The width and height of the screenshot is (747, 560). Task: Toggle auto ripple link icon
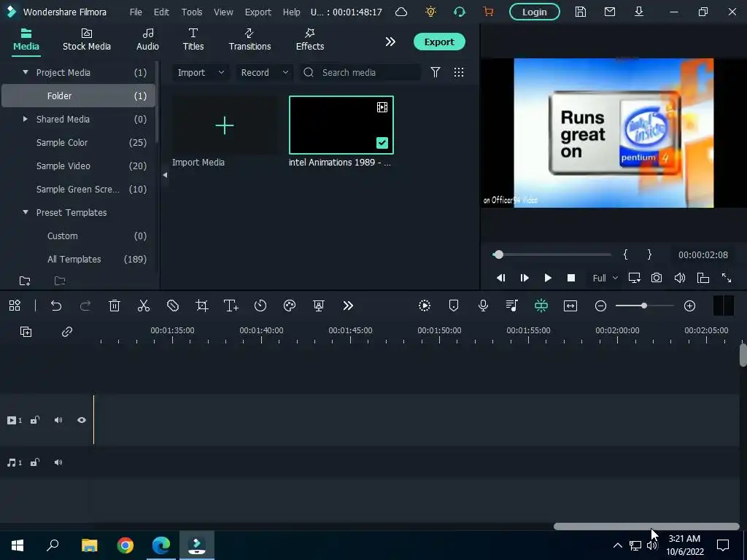point(67,332)
